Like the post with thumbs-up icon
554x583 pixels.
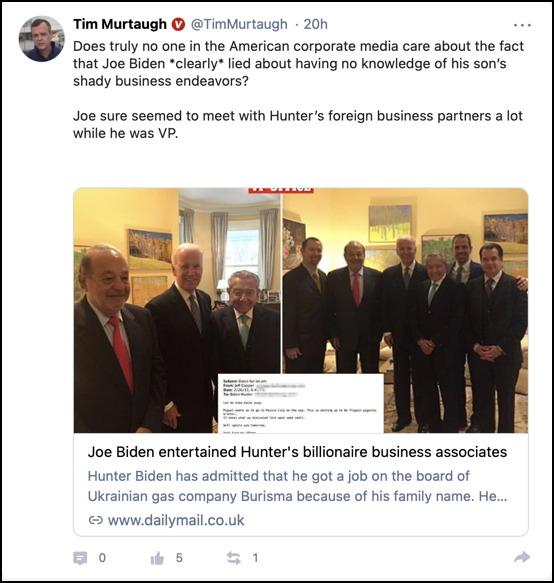(157, 558)
